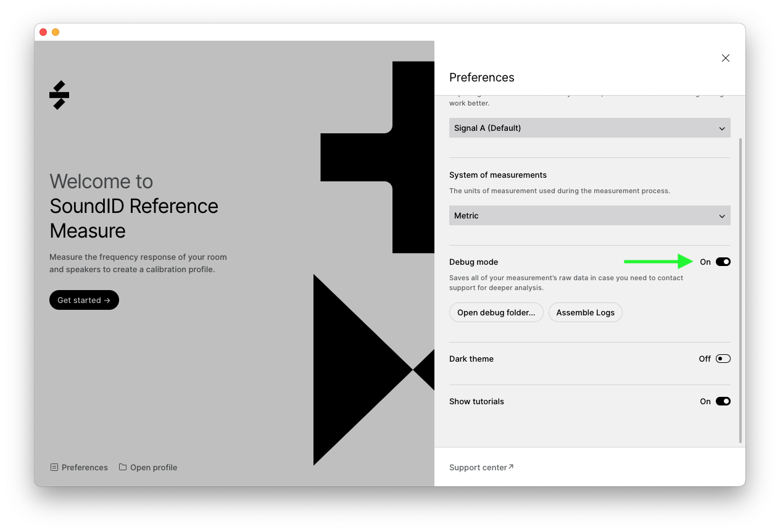Toggle the Show tutorials switch

click(723, 401)
